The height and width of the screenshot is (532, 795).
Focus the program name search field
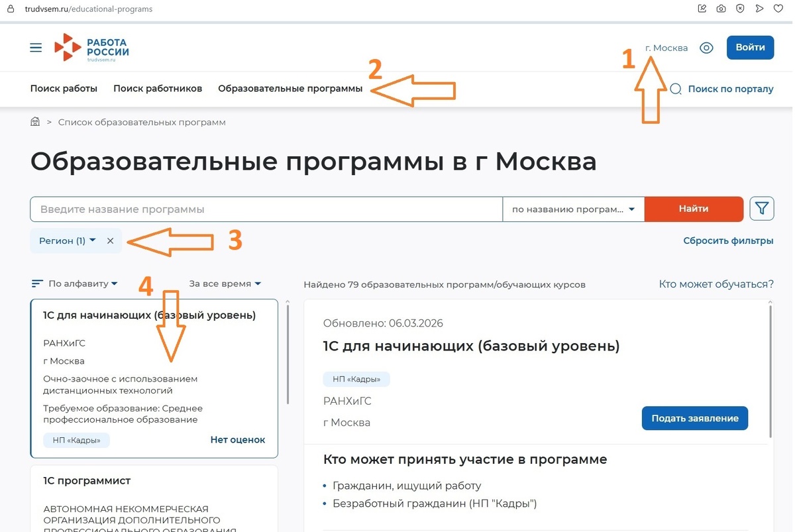click(x=266, y=209)
